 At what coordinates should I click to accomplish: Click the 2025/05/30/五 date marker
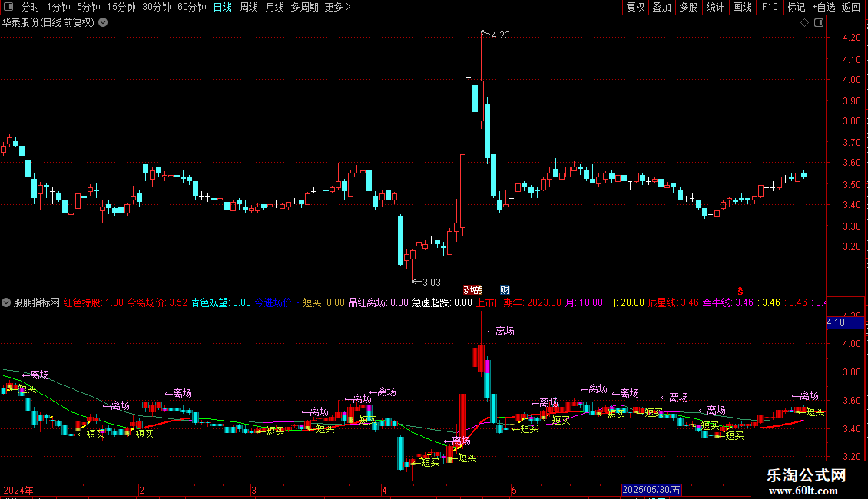pyautogui.click(x=651, y=490)
